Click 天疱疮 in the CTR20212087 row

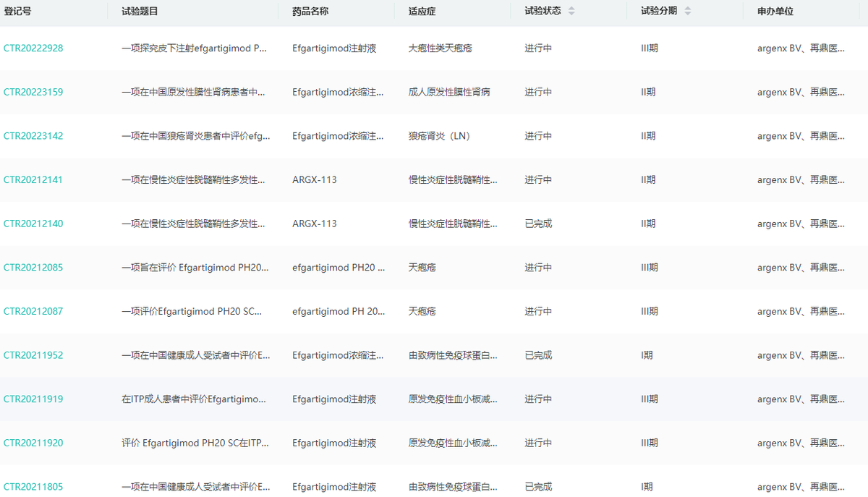(x=422, y=311)
